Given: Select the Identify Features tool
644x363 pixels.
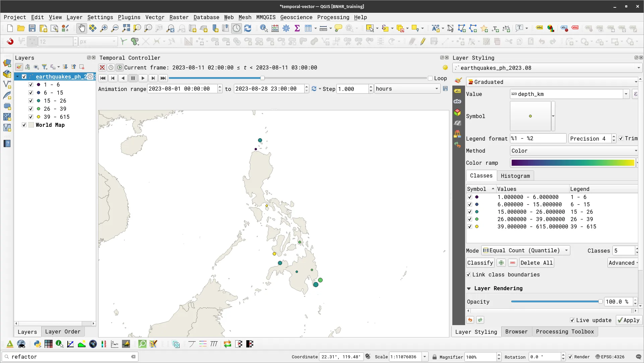Looking at the screenshot, I should (264, 29).
